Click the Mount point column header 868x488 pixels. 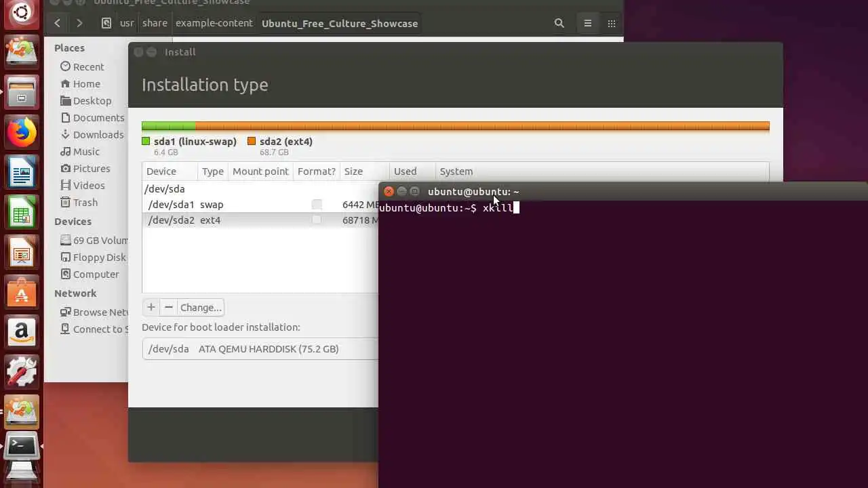pyautogui.click(x=260, y=171)
